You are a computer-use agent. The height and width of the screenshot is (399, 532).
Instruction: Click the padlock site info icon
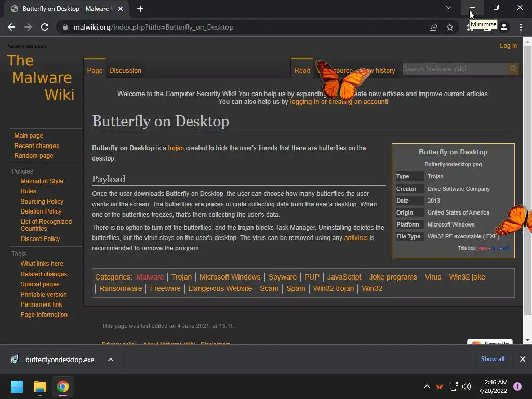click(65, 27)
